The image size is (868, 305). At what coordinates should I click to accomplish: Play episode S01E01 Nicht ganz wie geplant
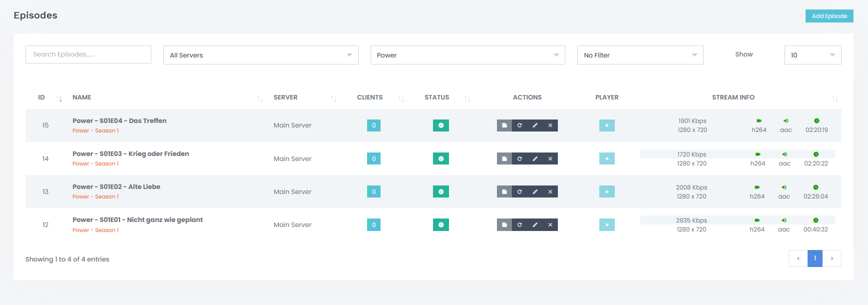[607, 225]
